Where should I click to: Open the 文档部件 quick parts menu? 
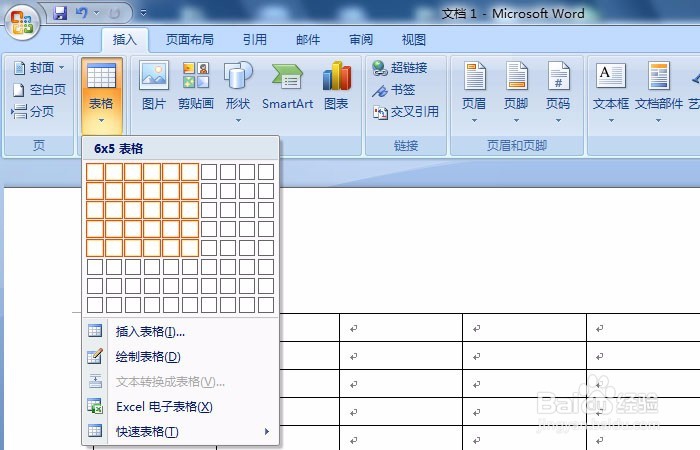(658, 92)
